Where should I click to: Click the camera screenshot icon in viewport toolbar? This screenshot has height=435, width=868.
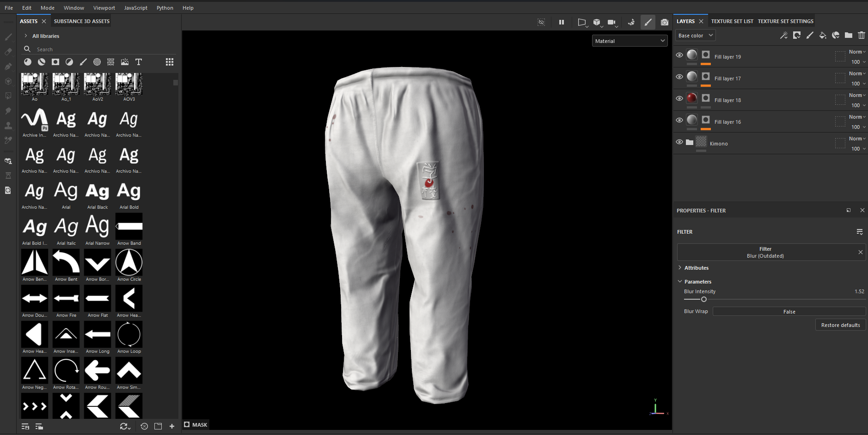tap(664, 22)
